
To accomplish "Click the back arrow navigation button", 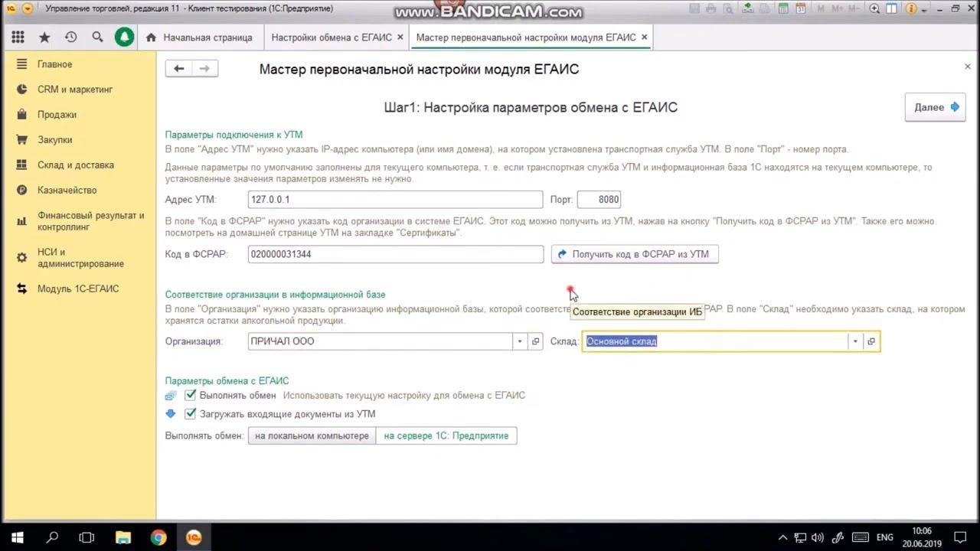I will [178, 69].
